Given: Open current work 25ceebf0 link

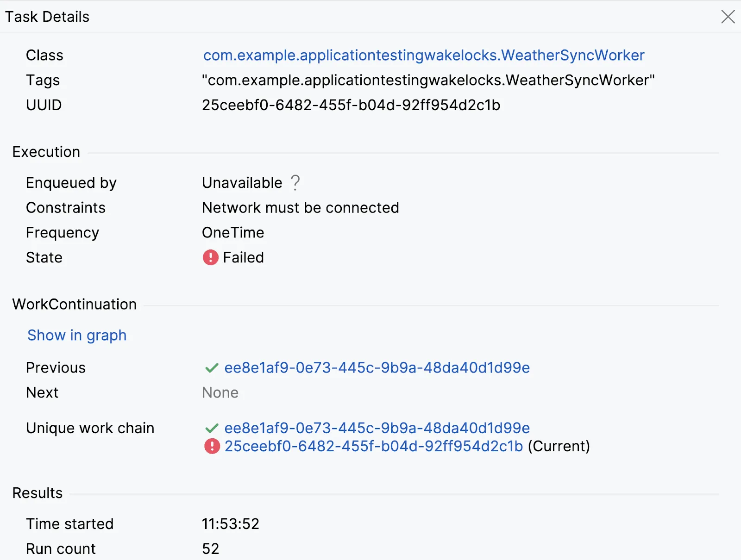Looking at the screenshot, I should point(373,446).
